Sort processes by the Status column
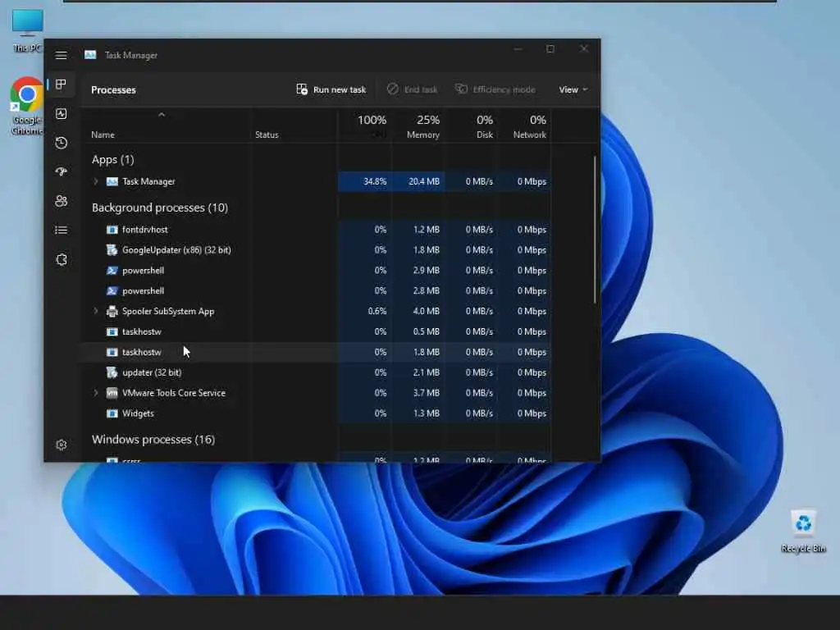Viewport: 840px width, 630px height. point(267,135)
